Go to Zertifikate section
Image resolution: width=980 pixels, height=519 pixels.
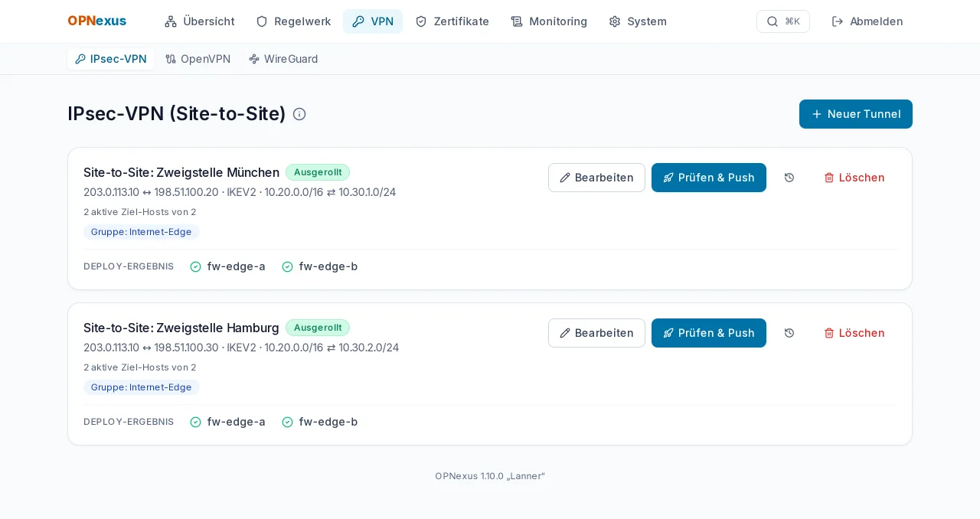pyautogui.click(x=452, y=21)
